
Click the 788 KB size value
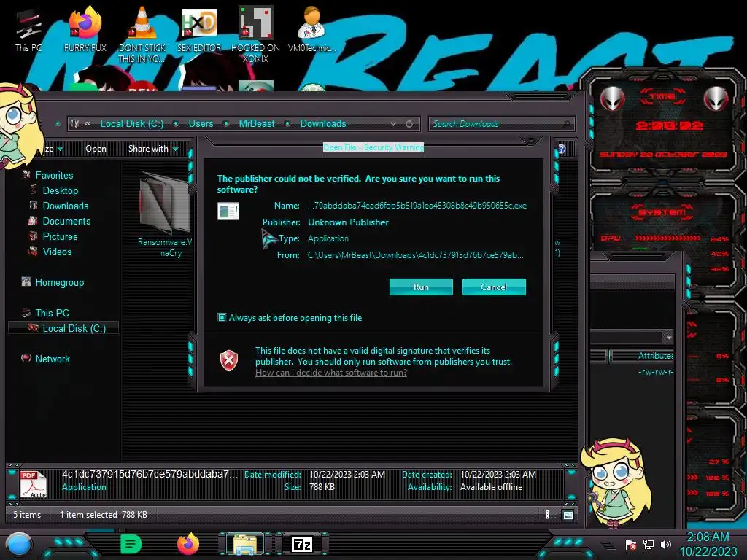[x=322, y=487]
